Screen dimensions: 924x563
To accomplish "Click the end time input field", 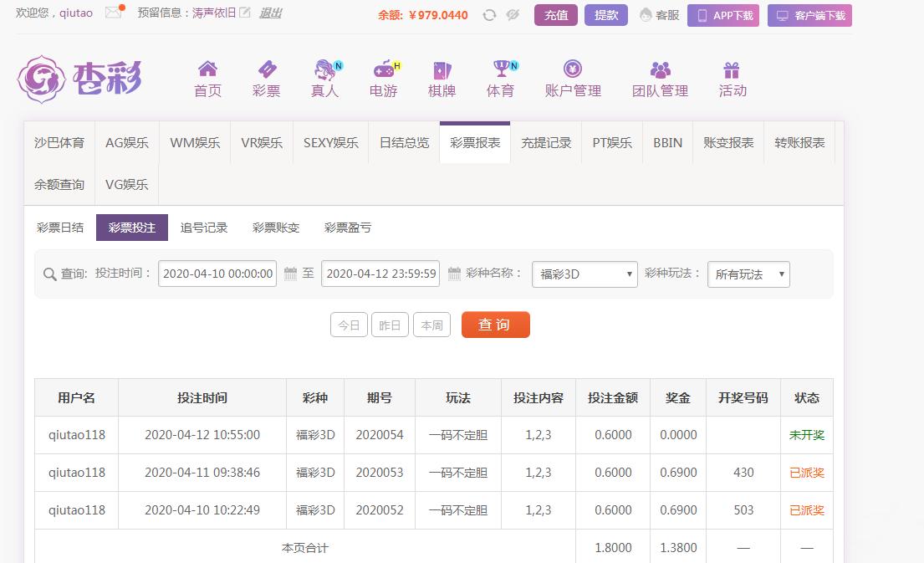I will pos(380,274).
